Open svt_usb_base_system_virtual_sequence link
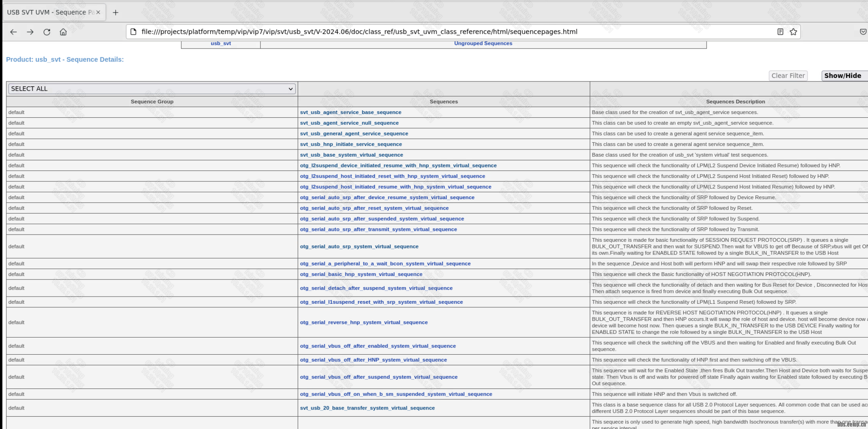 (351, 155)
